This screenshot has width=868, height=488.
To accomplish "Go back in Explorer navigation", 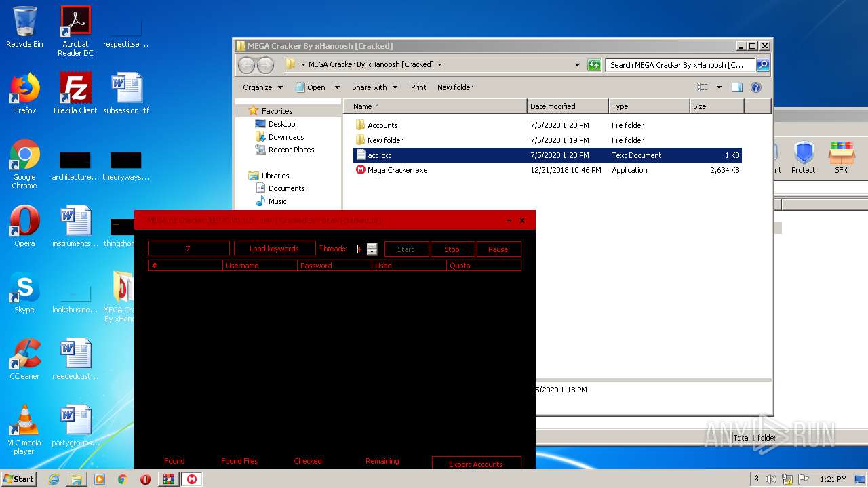I will pos(246,65).
